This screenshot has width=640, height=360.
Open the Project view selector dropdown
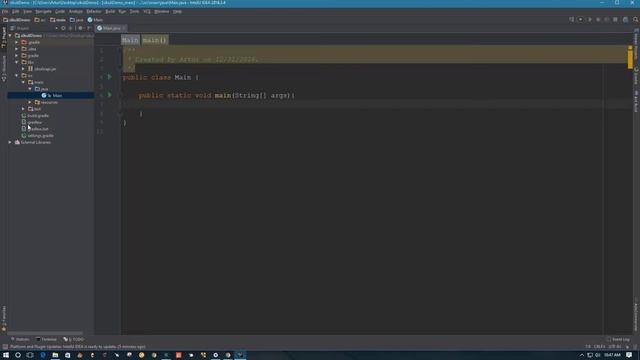[x=56, y=28]
